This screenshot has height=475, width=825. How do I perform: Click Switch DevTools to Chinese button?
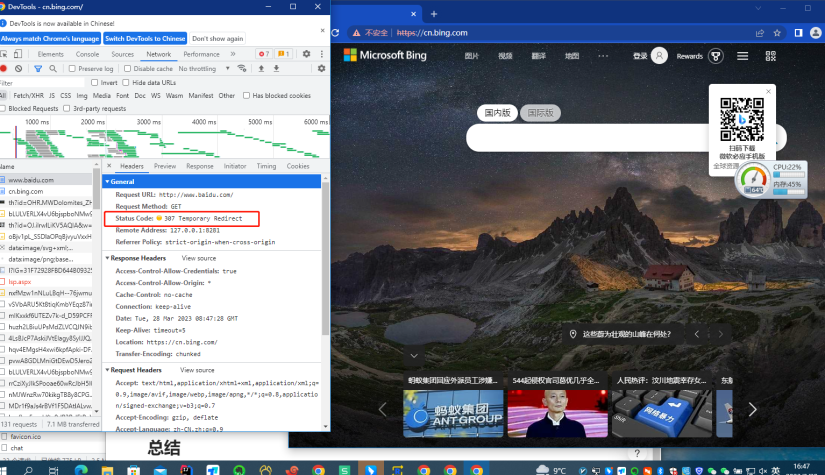click(145, 38)
